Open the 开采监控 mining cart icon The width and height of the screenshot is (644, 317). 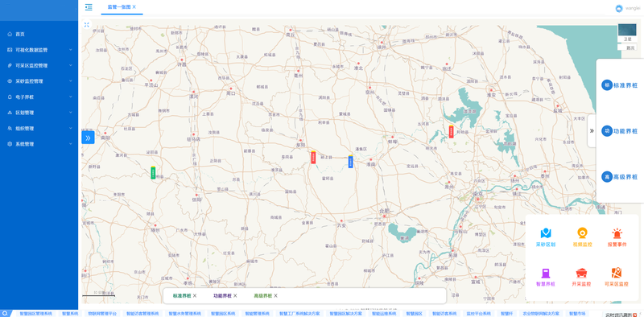[581, 273]
